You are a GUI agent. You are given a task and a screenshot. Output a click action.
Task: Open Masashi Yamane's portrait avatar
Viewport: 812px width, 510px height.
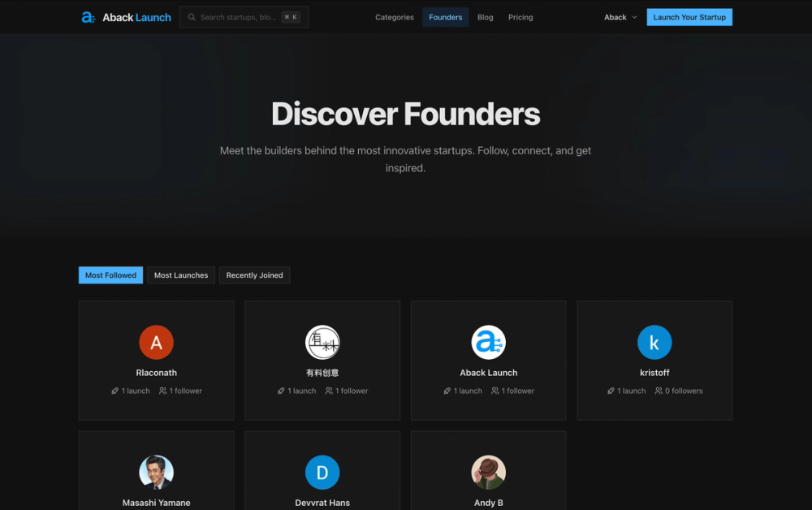(x=157, y=472)
